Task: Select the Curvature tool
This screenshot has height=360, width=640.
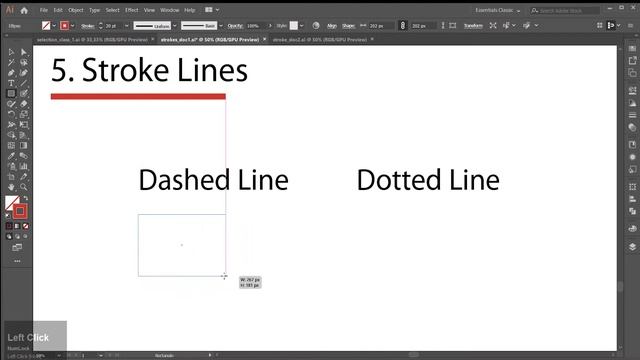Action: (24, 73)
